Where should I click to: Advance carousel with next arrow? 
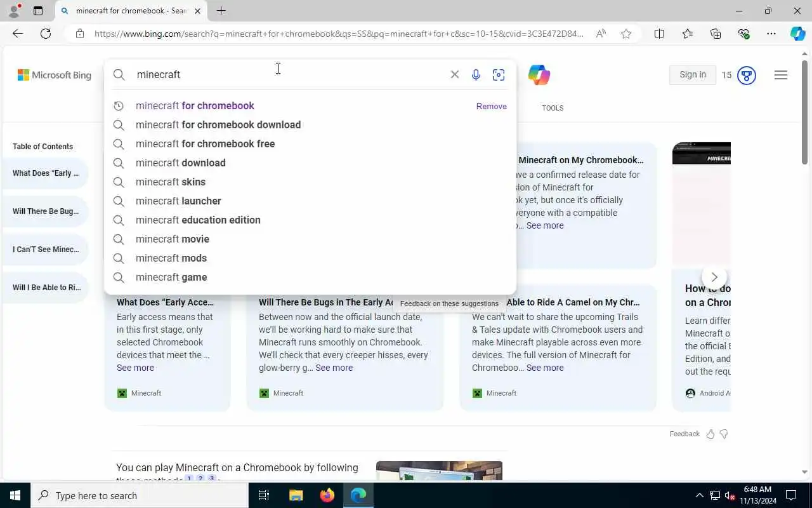click(714, 277)
